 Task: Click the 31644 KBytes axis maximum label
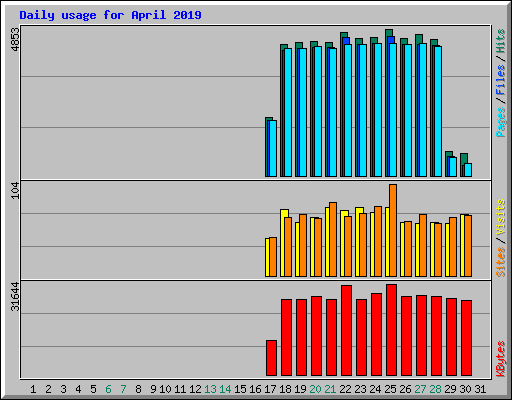point(15,296)
